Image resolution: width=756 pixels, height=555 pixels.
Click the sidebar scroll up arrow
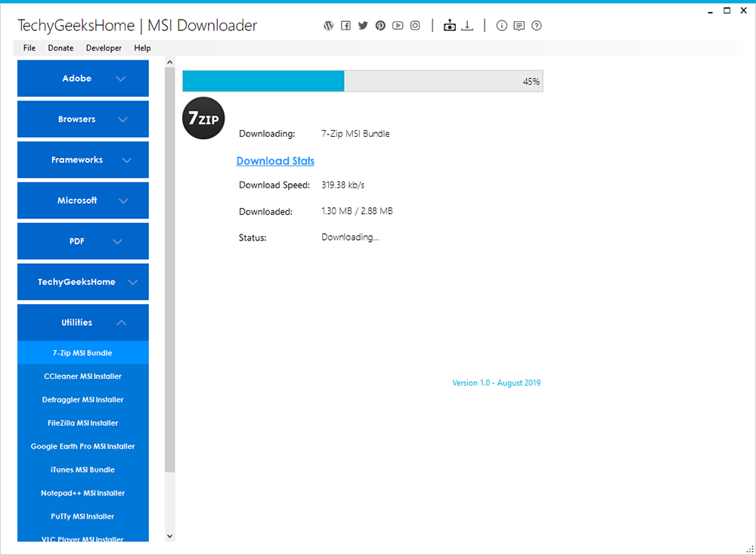pyautogui.click(x=169, y=62)
